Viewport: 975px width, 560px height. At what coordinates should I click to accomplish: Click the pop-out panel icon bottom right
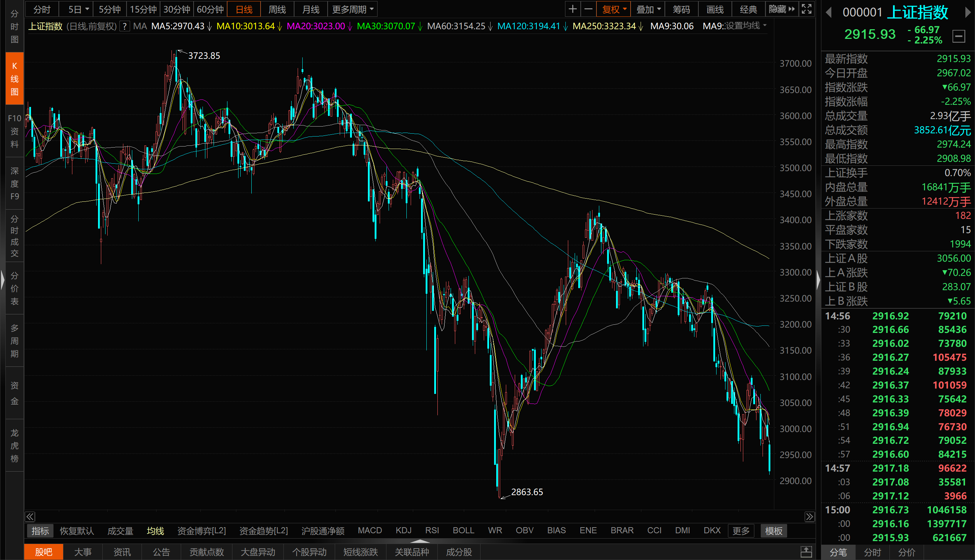[x=806, y=552]
